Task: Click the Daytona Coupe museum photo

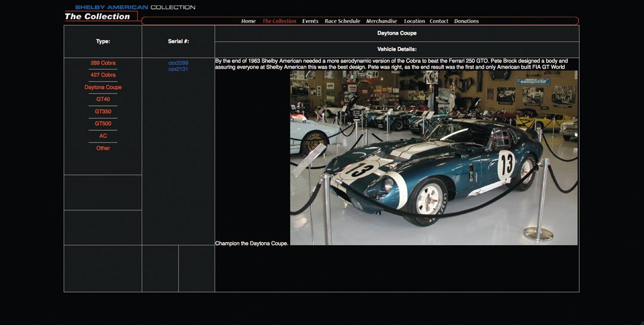Action: tap(434, 158)
